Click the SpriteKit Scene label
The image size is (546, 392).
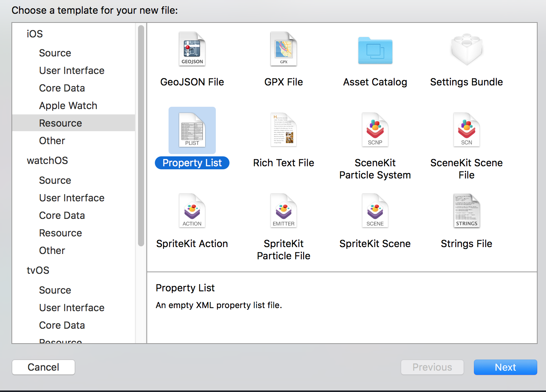click(x=375, y=244)
